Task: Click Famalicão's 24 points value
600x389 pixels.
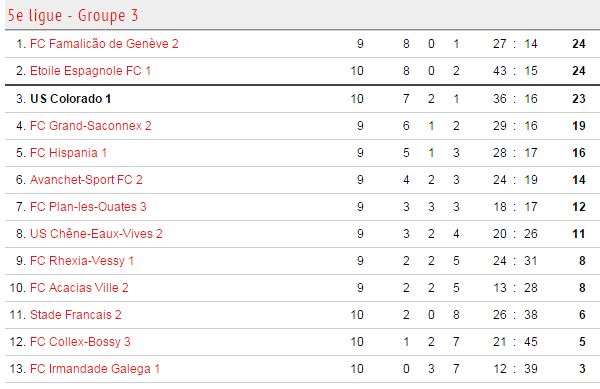Action: [579, 44]
